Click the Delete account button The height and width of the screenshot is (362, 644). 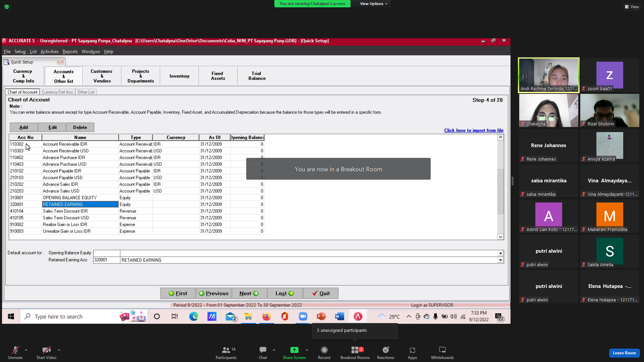[80, 127]
